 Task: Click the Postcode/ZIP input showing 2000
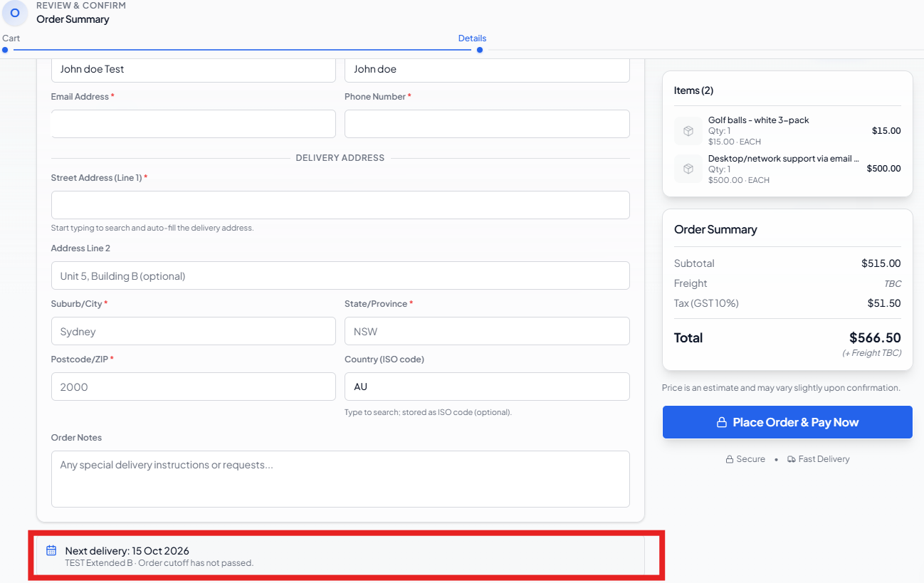[x=194, y=387]
